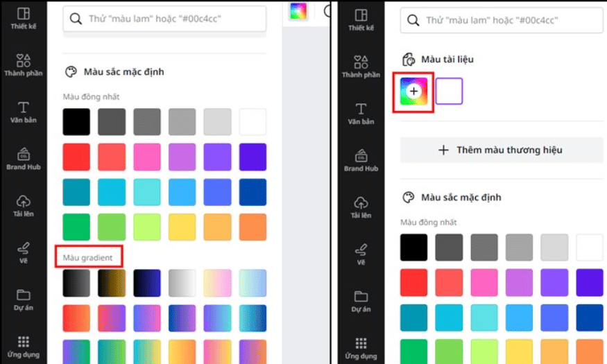This screenshot has height=364, width=607.
Task: Pick the red-to-purple gradient swatch
Action: click(x=112, y=318)
